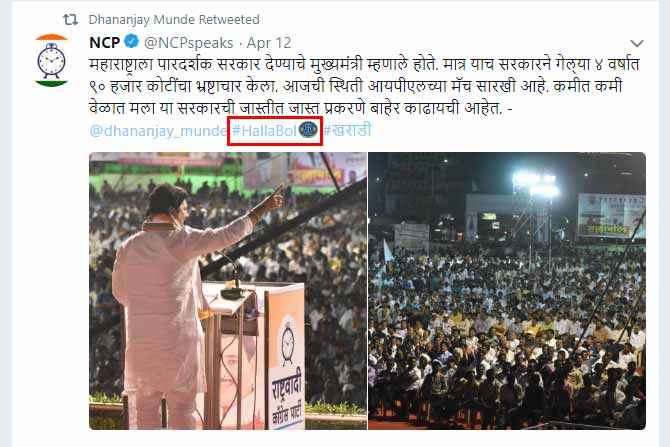The height and width of the screenshot is (447, 670).
Task: Visit the @NCPspeaks handle
Action: [188, 43]
